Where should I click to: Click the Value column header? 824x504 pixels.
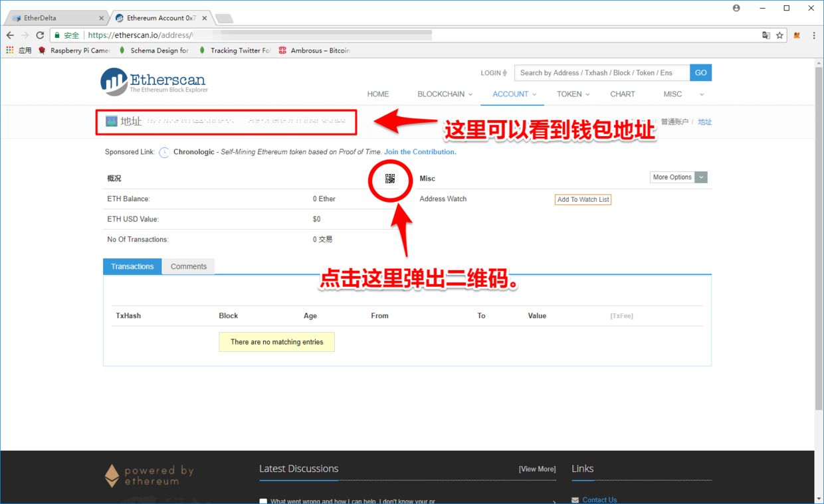tap(537, 316)
